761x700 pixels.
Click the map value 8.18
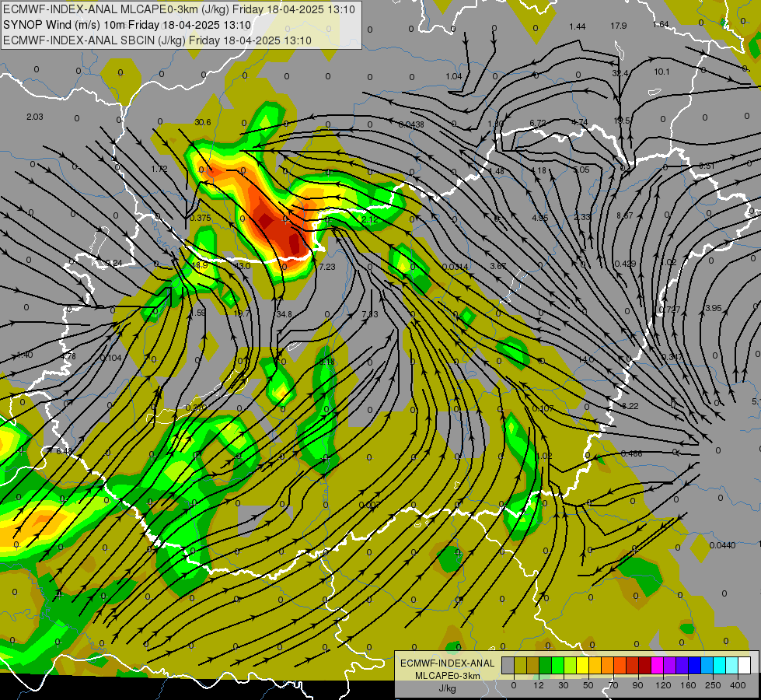click(327, 362)
